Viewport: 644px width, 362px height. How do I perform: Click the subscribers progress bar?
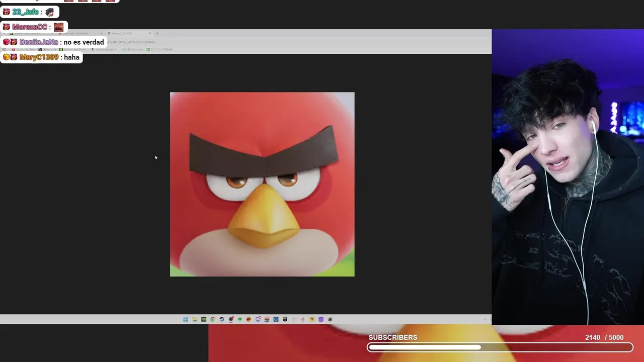(x=500, y=347)
